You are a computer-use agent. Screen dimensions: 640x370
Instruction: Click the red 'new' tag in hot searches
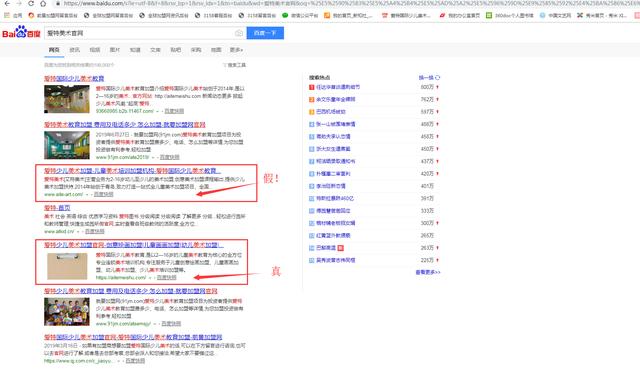(x=341, y=248)
